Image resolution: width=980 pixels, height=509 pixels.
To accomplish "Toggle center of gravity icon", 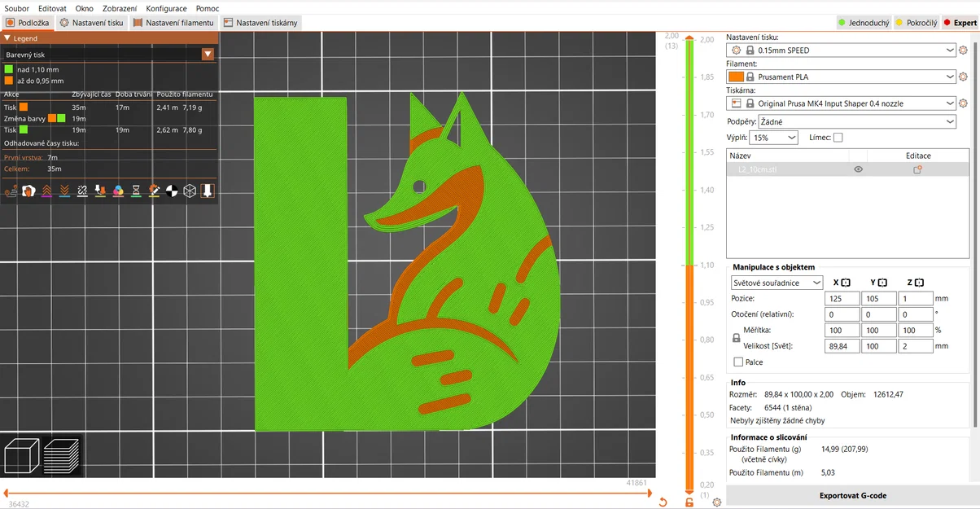I will click(172, 191).
